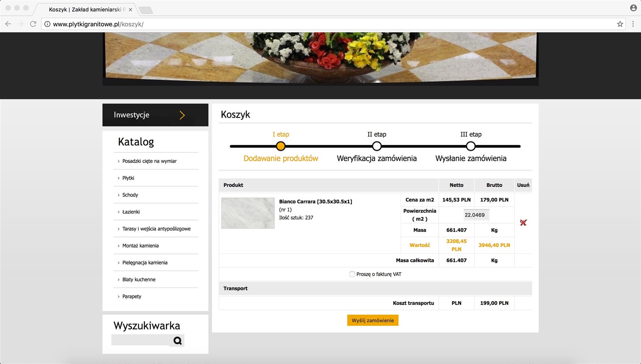Expand Posadzki cięte na wymiar category
Image resolution: width=641 pixels, height=364 pixels.
pyautogui.click(x=149, y=161)
